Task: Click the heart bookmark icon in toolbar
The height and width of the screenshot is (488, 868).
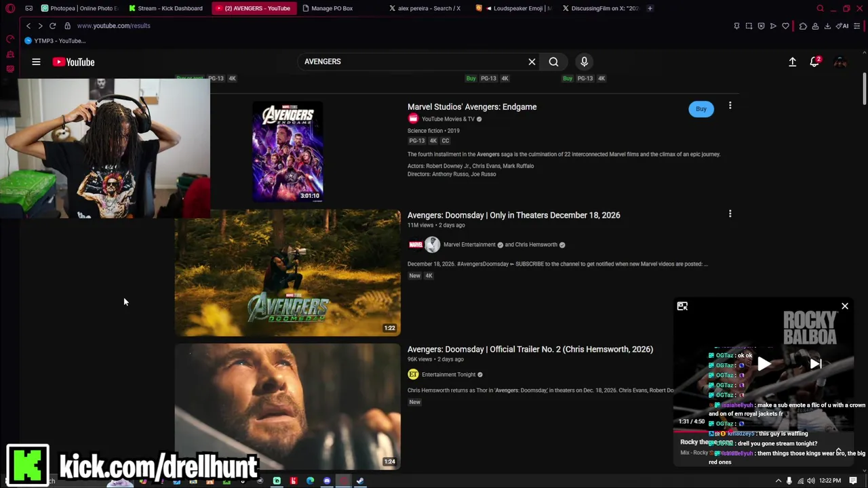Action: pyautogui.click(x=785, y=26)
